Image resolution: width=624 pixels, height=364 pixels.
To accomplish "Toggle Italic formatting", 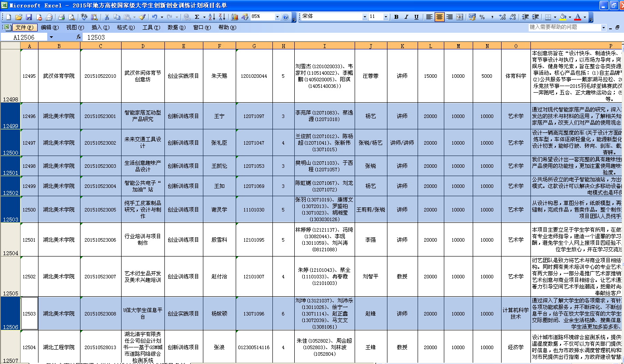I will tap(406, 17).
